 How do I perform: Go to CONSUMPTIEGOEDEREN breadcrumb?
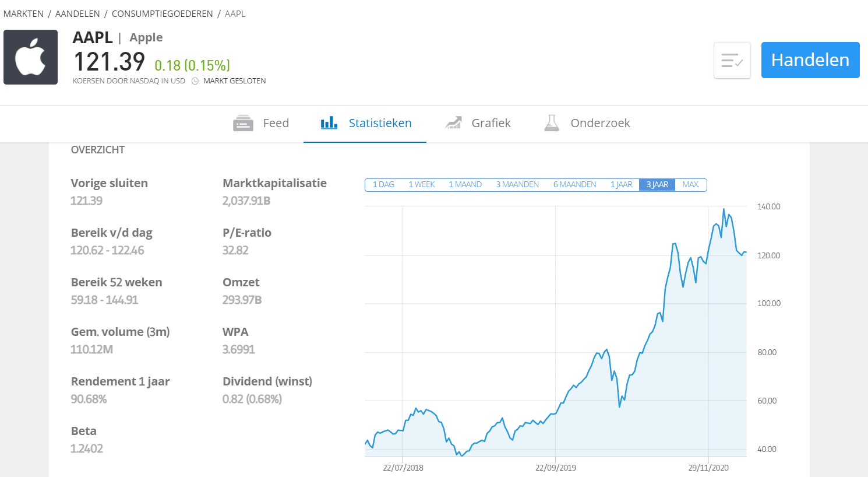(163, 14)
